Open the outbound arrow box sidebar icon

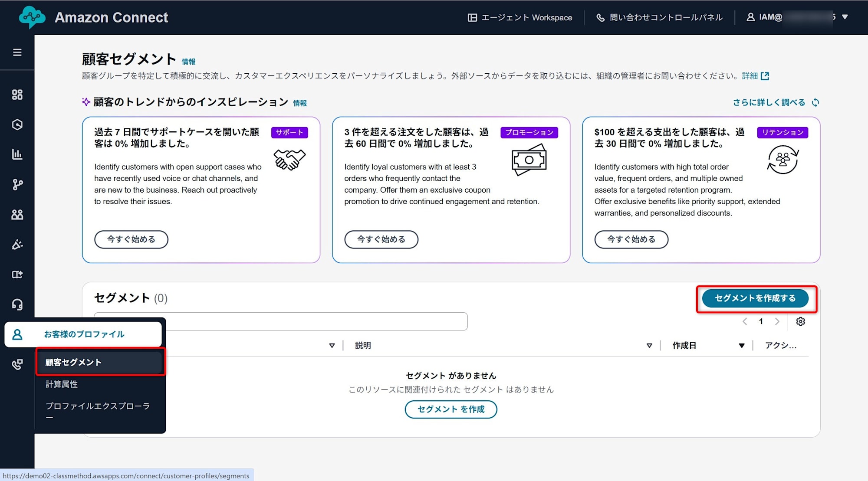[17, 275]
